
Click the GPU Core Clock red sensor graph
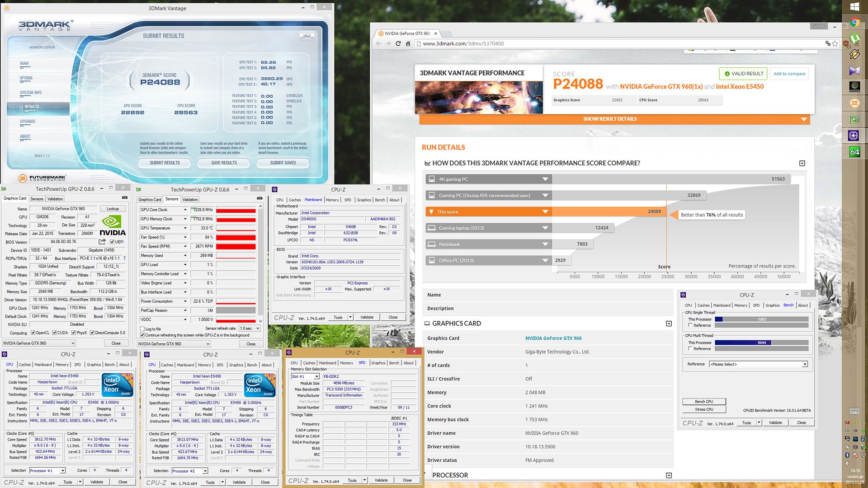(x=236, y=210)
